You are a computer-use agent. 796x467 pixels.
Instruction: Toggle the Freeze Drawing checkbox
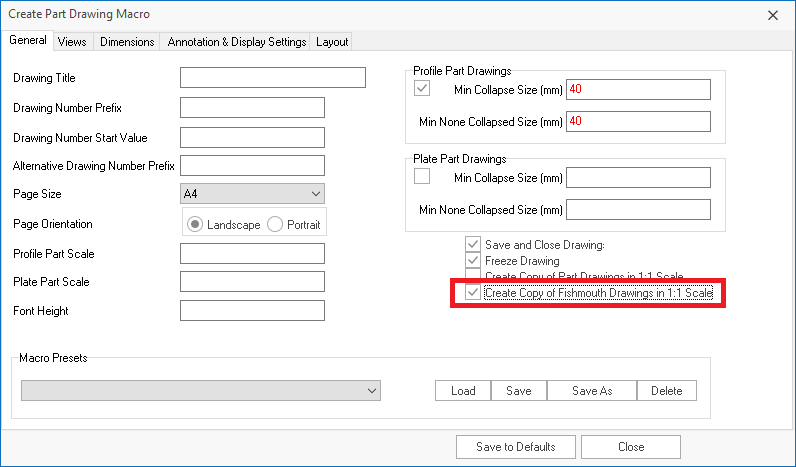pos(473,261)
